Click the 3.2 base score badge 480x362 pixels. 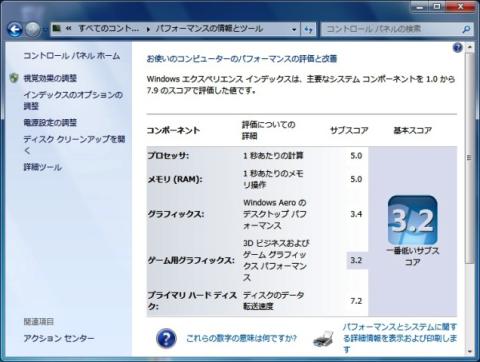413,220
